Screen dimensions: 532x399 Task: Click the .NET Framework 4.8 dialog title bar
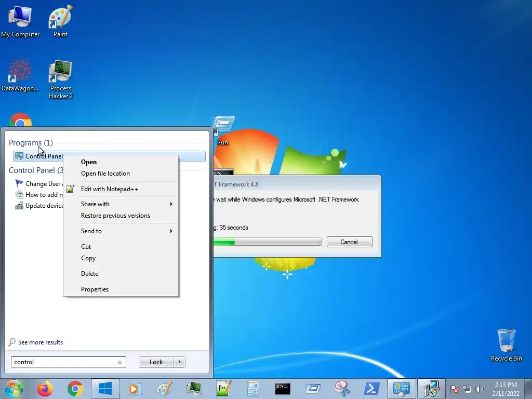pos(297,184)
